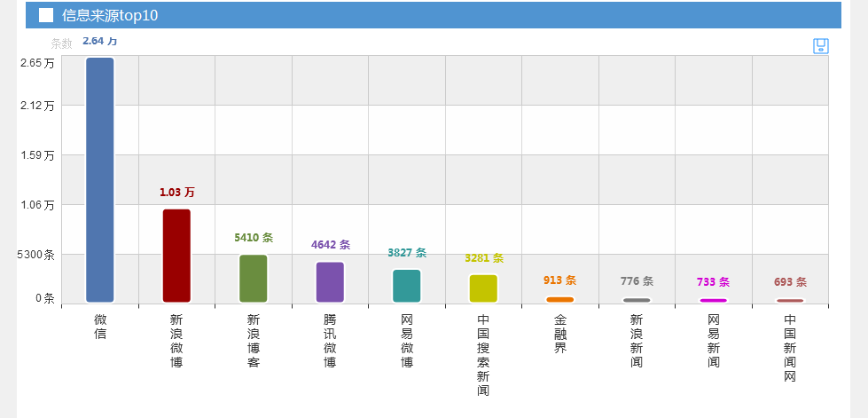Select the dark red 新浪微博 bar

point(176,256)
